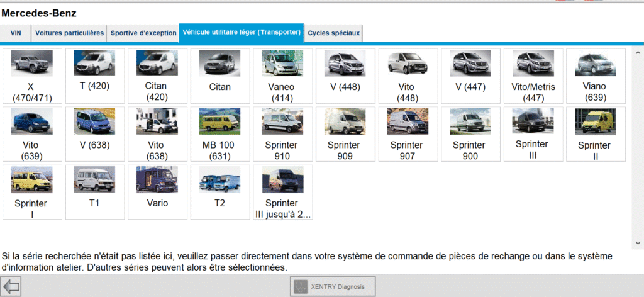This screenshot has height=297, width=644.
Task: Click the back arrow icon
Action: tap(11, 287)
